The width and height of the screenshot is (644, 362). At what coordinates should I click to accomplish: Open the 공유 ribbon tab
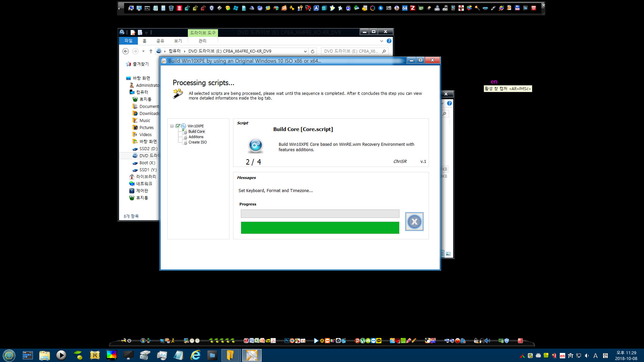(160, 41)
